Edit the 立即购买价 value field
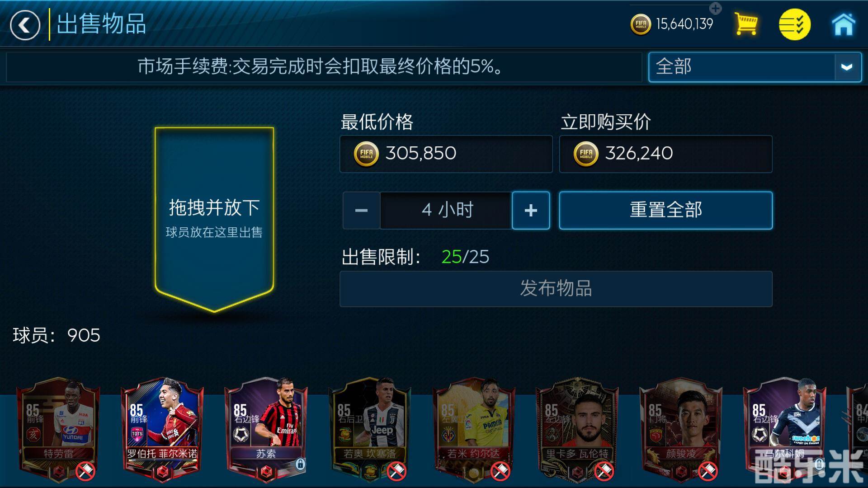This screenshot has width=868, height=488. click(666, 154)
